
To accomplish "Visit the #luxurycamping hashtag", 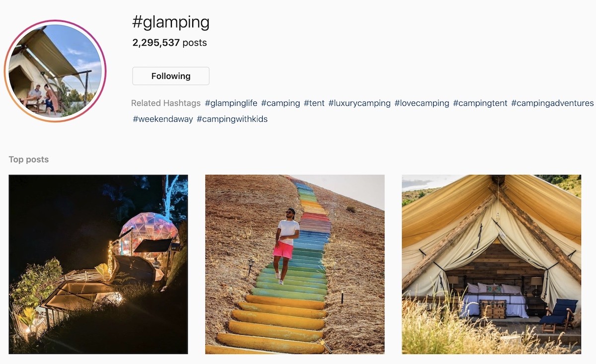I will [x=360, y=103].
